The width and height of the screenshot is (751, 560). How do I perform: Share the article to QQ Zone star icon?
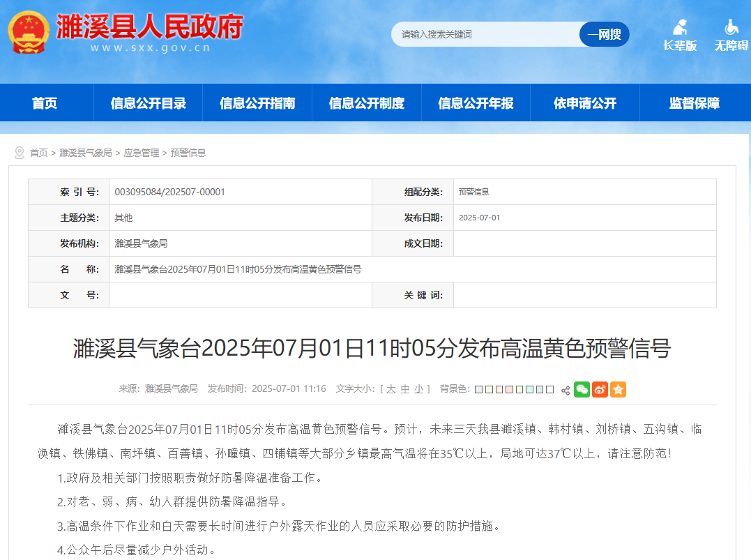click(x=618, y=389)
